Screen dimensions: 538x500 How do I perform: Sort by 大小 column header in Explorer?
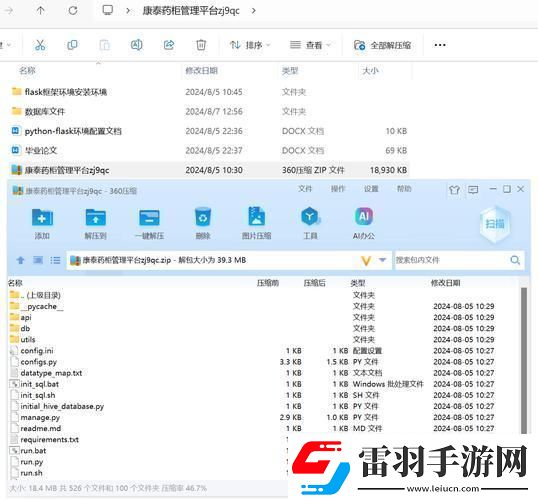[370, 71]
